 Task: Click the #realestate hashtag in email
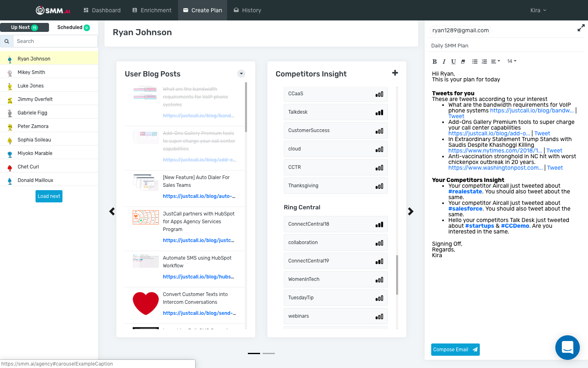[x=465, y=191]
